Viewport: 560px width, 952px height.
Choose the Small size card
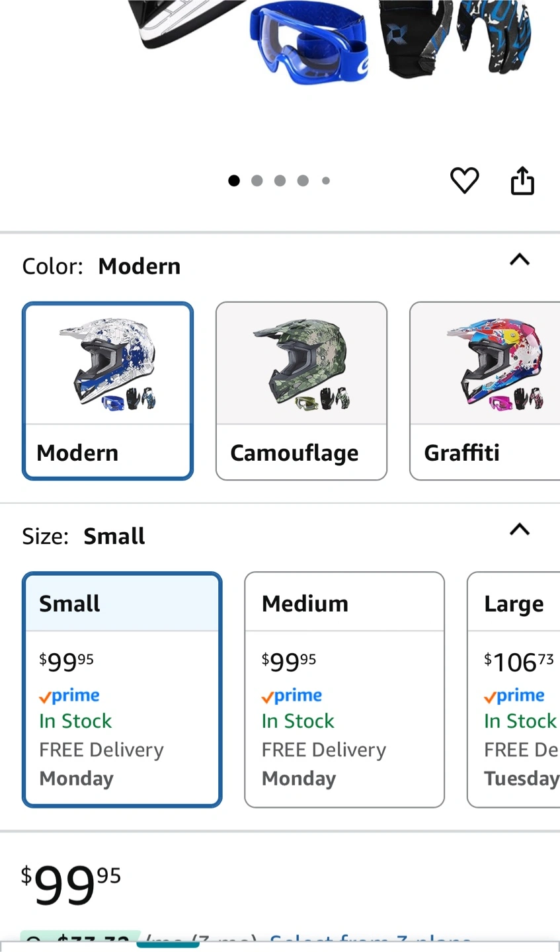click(x=122, y=689)
